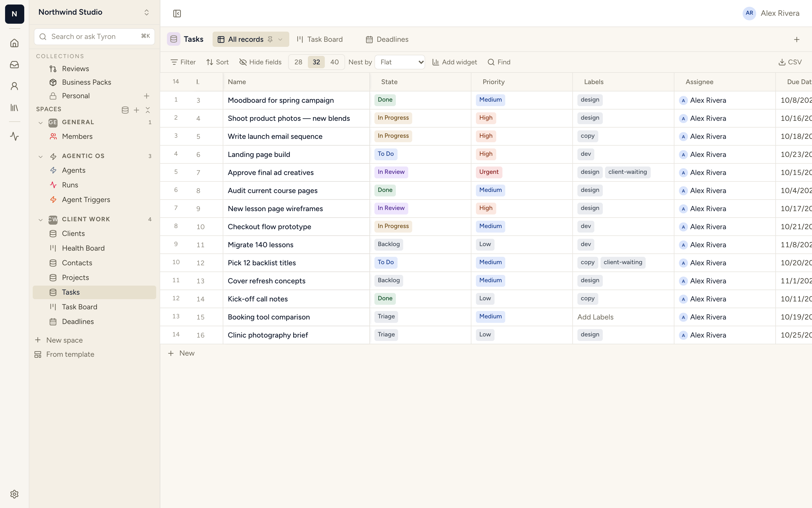The height and width of the screenshot is (508, 812).
Task: Add a space with Spaces plus icon
Action: click(x=136, y=110)
